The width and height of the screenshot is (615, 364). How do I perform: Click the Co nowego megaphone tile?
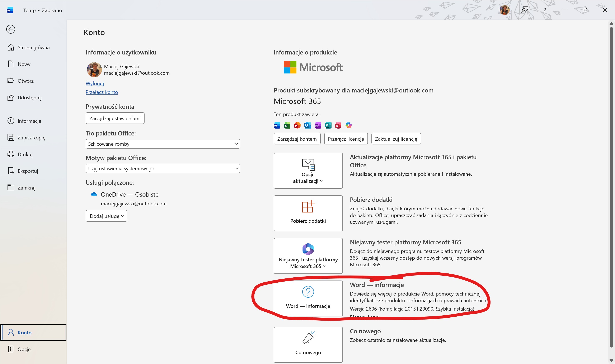click(x=308, y=345)
